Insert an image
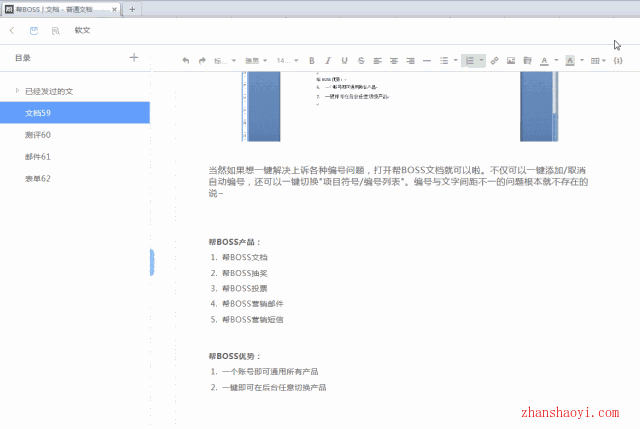Screen dimensions: 640x429 pos(511,61)
